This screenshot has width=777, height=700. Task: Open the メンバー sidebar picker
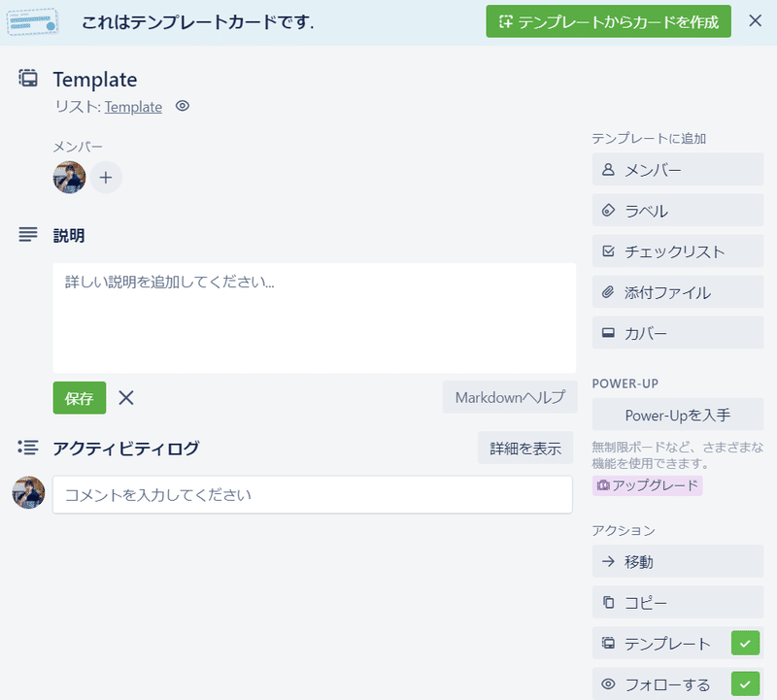tap(677, 170)
